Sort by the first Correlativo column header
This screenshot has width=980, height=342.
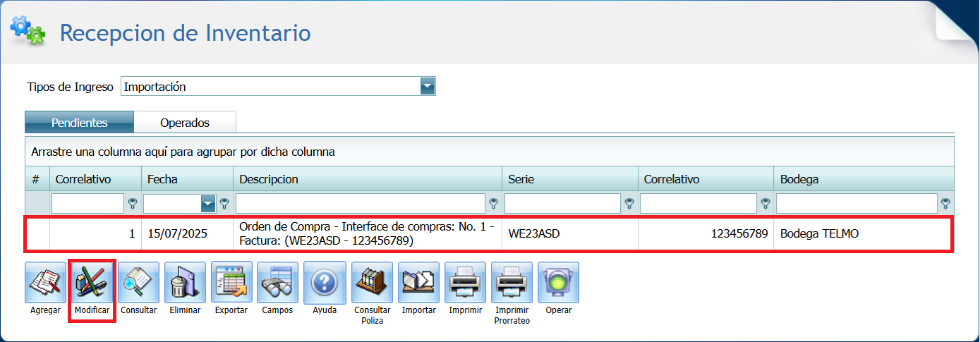(x=95, y=179)
